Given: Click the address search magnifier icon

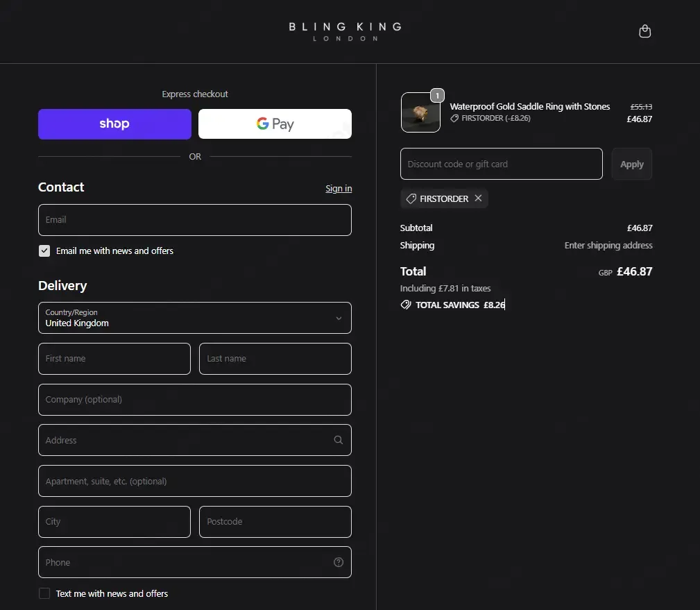Looking at the screenshot, I should 339,440.
